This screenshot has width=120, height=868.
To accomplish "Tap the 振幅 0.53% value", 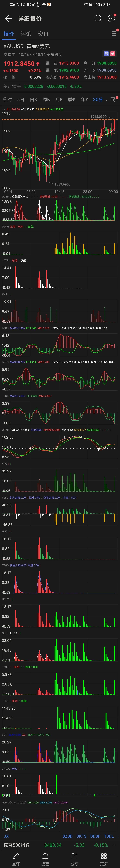I will 35,77.
